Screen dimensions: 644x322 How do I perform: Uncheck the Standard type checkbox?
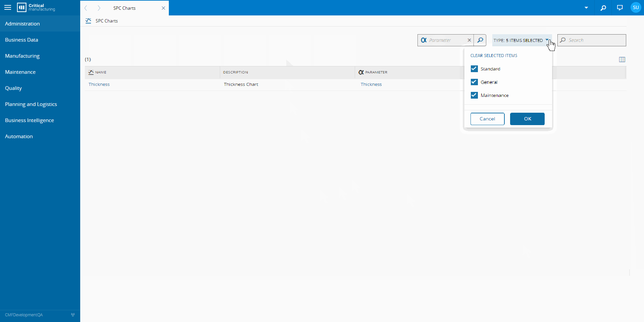tap(474, 69)
